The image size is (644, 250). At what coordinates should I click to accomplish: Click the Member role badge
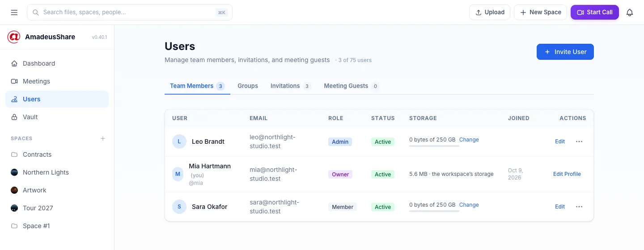pos(343,207)
